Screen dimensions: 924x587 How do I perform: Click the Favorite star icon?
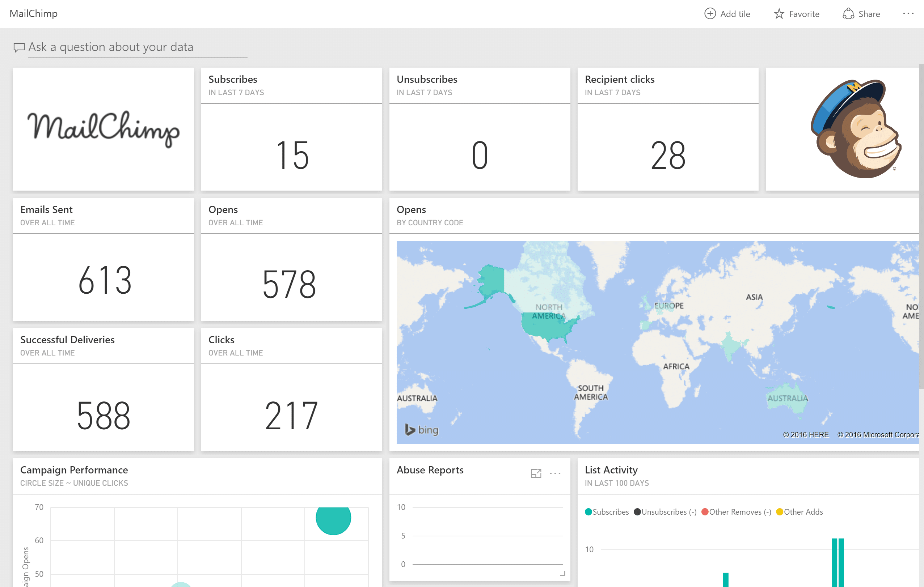tap(779, 14)
